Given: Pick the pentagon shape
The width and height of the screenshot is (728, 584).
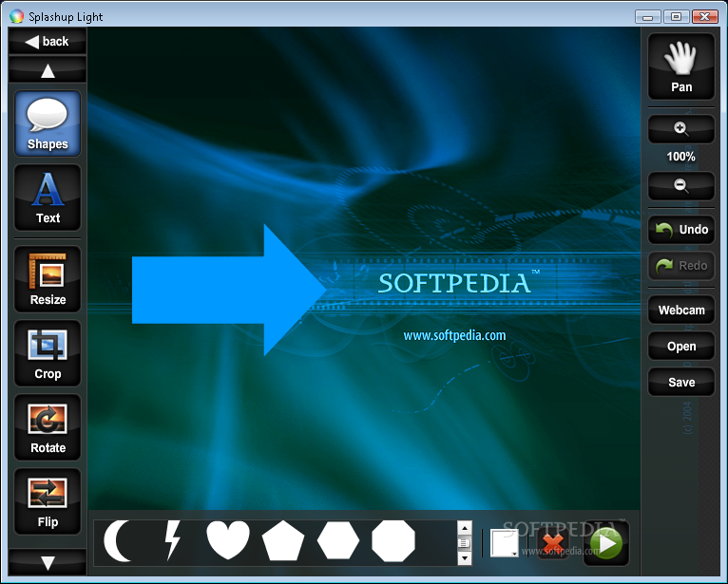Looking at the screenshot, I should pos(283,541).
